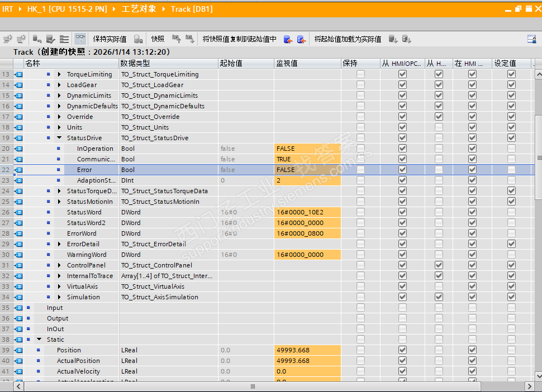Collapse the Static section
Viewport: 542px width, 392px height.
pyautogui.click(x=39, y=340)
